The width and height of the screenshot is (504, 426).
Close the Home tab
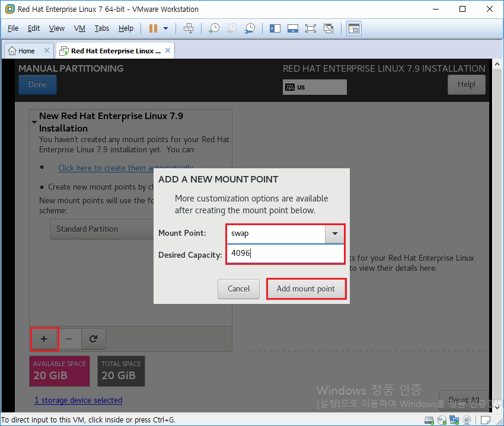[47, 50]
